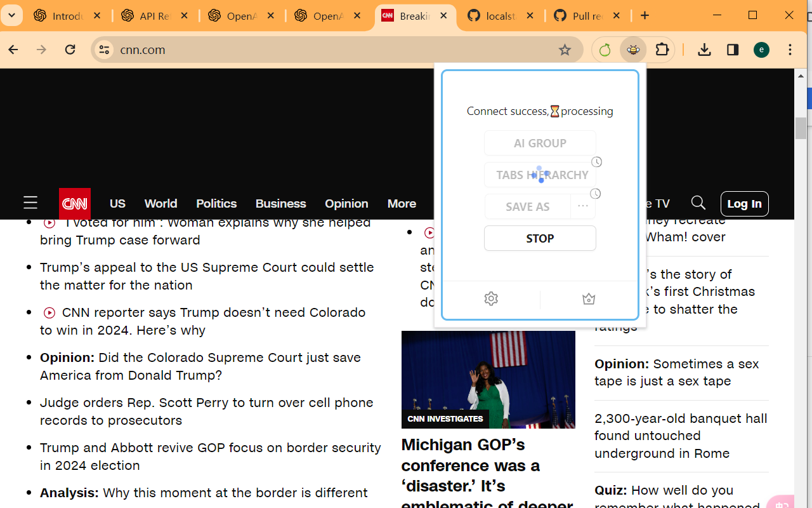Open the tab search dropdown arrow
This screenshot has width=812, height=508.
click(11, 15)
